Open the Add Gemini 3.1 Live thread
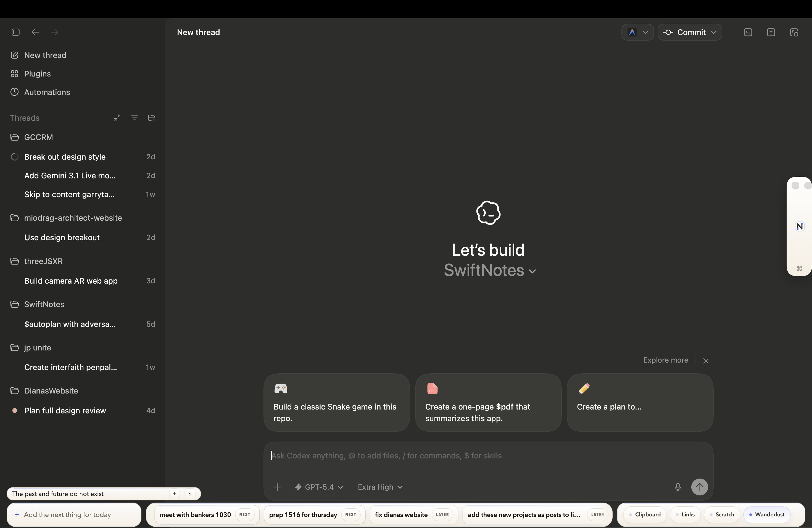The height and width of the screenshot is (528, 812). point(82,175)
